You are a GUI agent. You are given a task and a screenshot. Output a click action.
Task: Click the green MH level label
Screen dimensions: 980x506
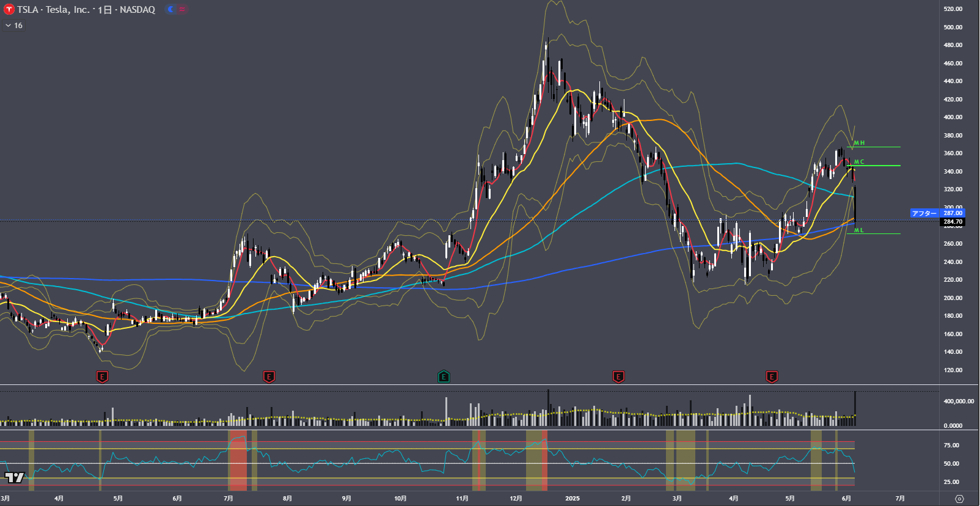[859, 143]
